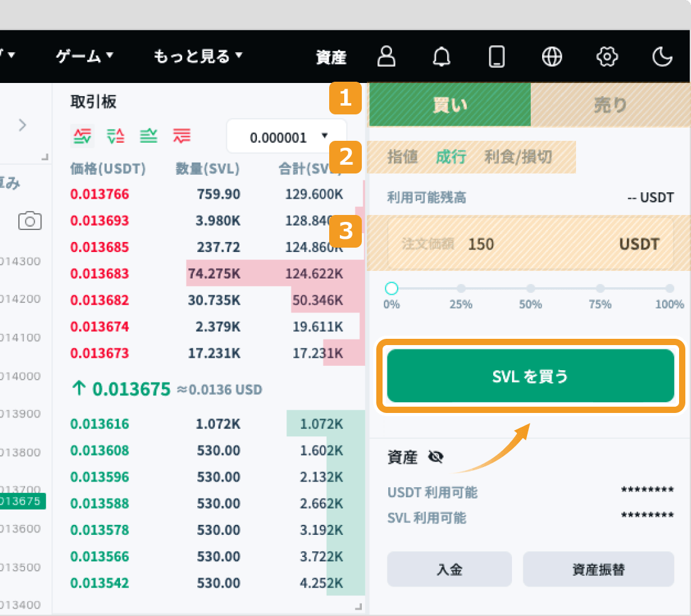Expand the ゲーム dropdown menu
The height and width of the screenshot is (616, 691).
click(x=85, y=56)
